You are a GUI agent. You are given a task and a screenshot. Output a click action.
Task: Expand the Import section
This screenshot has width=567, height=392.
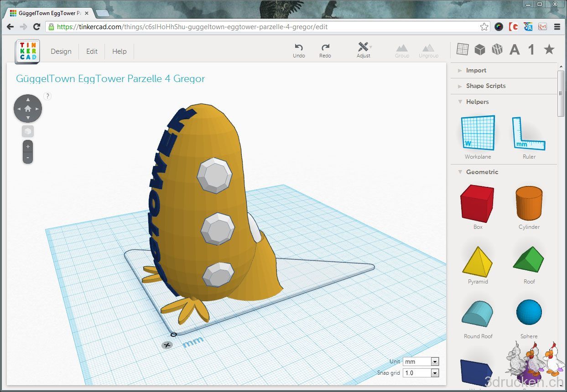tap(476, 70)
